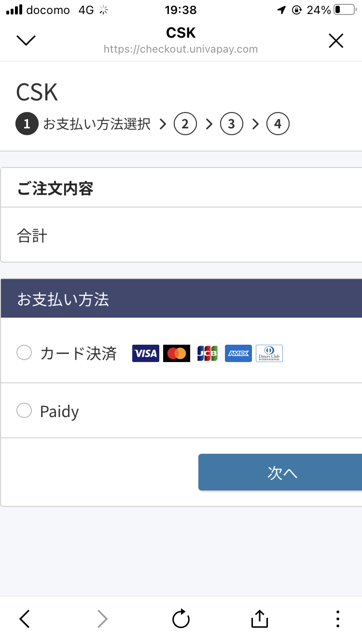Click the Mastercard logo

click(177, 353)
